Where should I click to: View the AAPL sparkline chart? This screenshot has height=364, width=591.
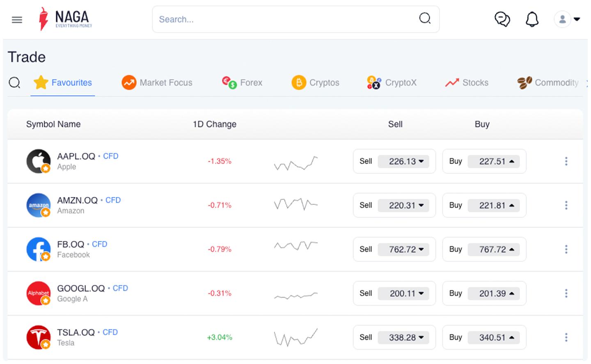pyautogui.click(x=296, y=163)
